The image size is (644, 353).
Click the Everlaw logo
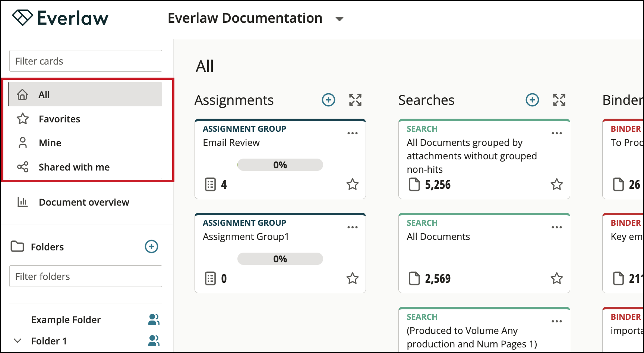click(x=60, y=18)
